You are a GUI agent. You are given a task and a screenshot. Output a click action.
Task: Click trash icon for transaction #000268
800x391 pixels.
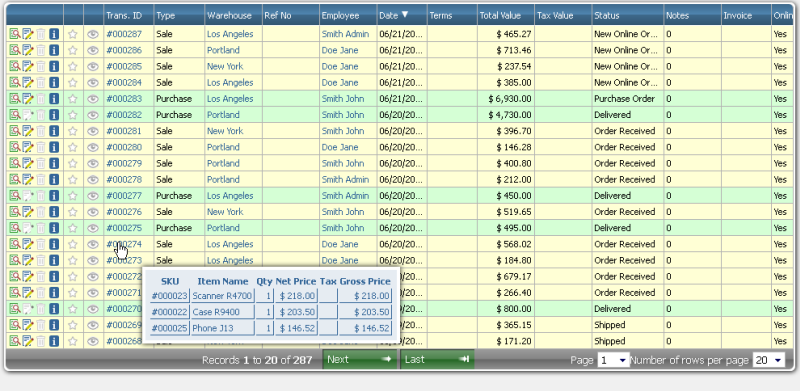click(41, 341)
